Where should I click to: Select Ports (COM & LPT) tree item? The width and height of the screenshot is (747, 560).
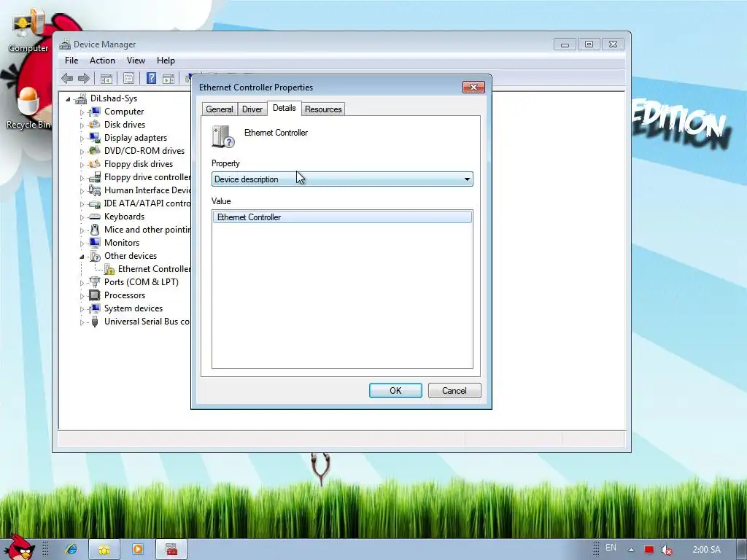(142, 282)
